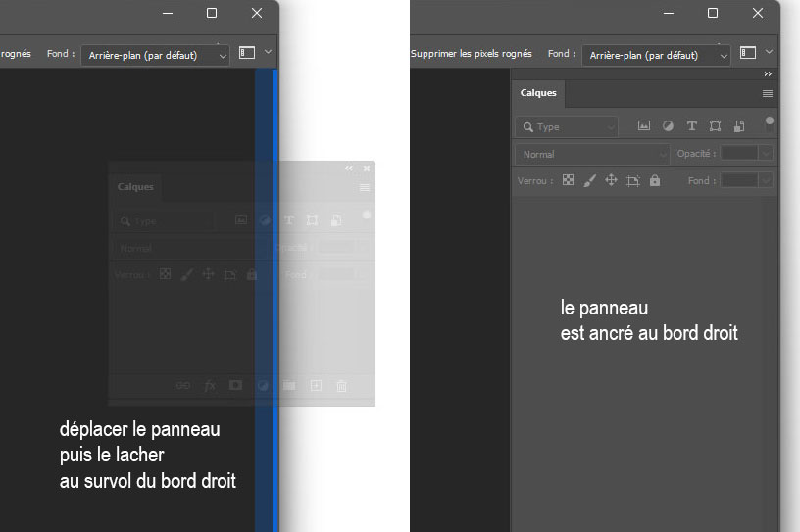The height and width of the screenshot is (532, 800).
Task: Filter smart objects in right docked Calques panel
Action: point(739,126)
